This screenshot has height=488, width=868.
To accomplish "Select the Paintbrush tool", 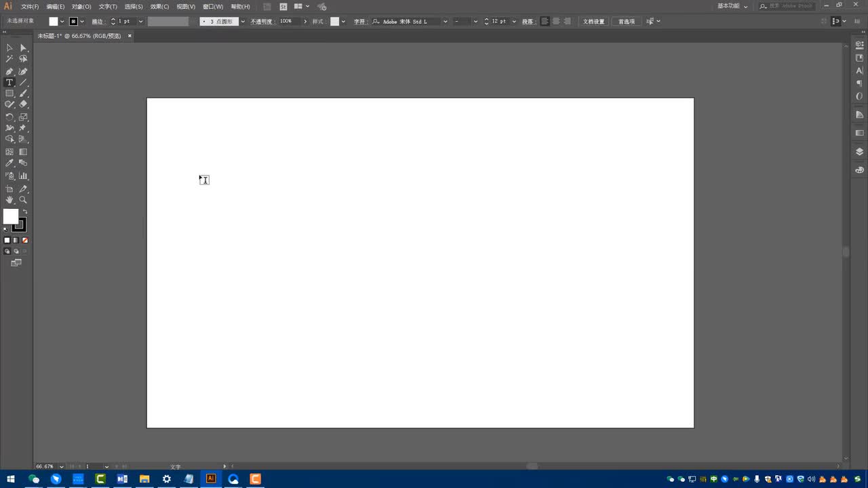I will tap(23, 94).
